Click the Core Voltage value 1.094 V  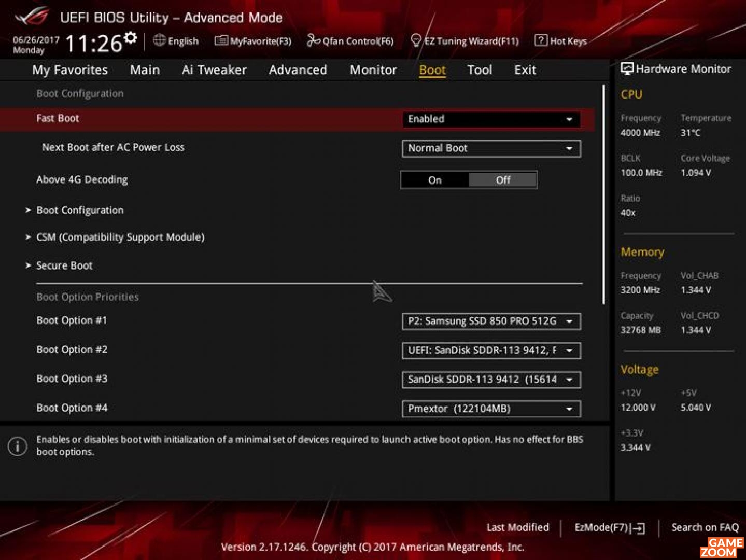[x=696, y=173]
